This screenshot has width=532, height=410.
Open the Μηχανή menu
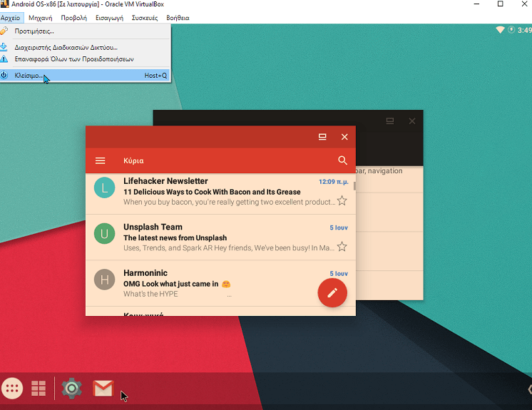point(41,18)
